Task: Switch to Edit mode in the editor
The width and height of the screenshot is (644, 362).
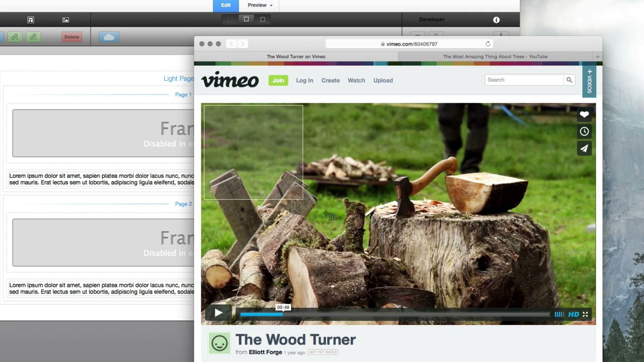Action: (x=226, y=6)
